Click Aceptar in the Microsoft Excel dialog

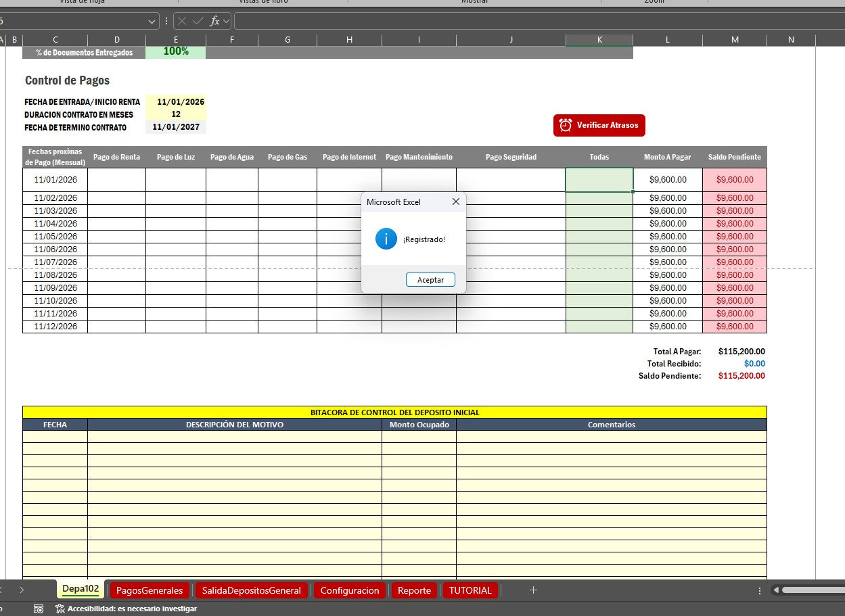point(430,279)
